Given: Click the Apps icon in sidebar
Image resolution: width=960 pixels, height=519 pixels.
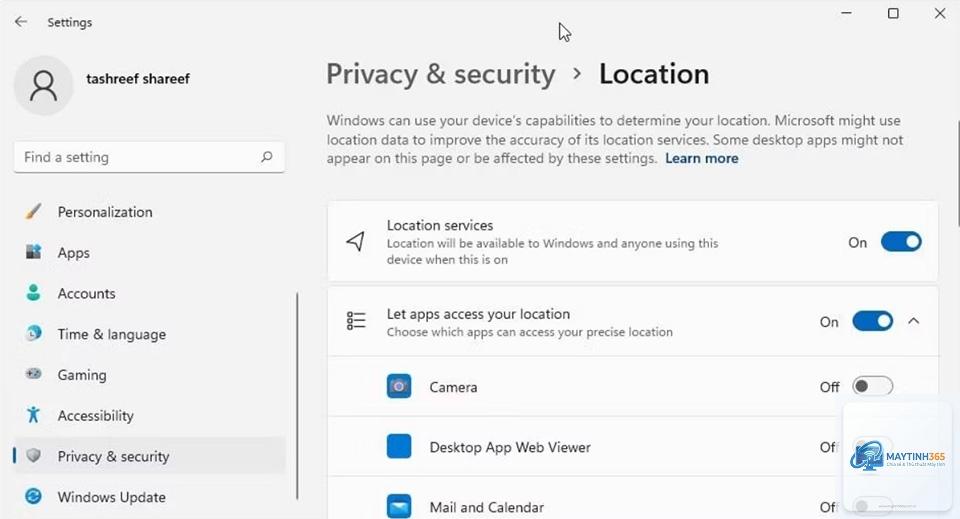Looking at the screenshot, I should pos(34,252).
